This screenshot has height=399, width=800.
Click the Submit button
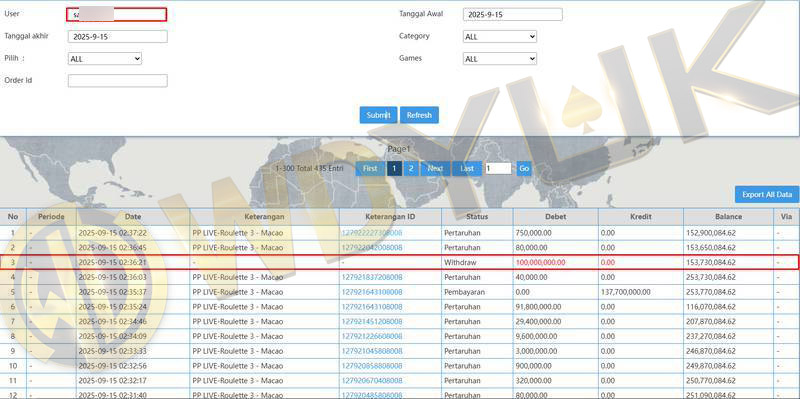[x=378, y=115]
